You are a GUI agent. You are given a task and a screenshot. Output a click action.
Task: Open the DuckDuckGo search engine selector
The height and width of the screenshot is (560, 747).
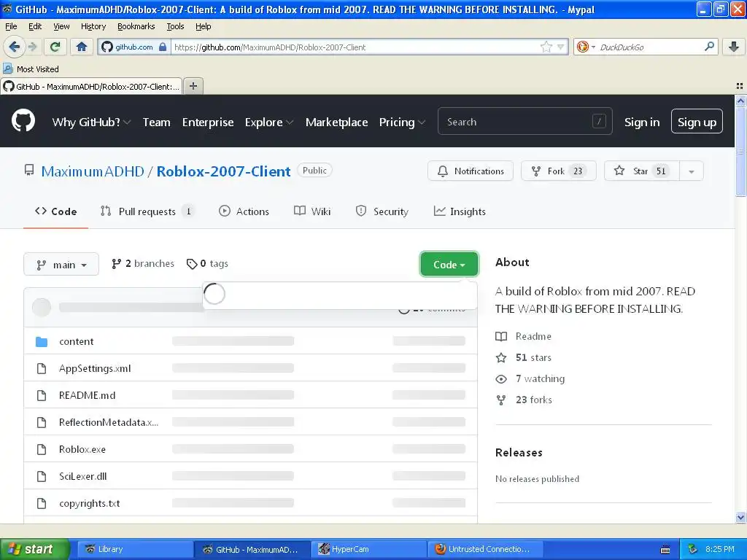(x=586, y=47)
